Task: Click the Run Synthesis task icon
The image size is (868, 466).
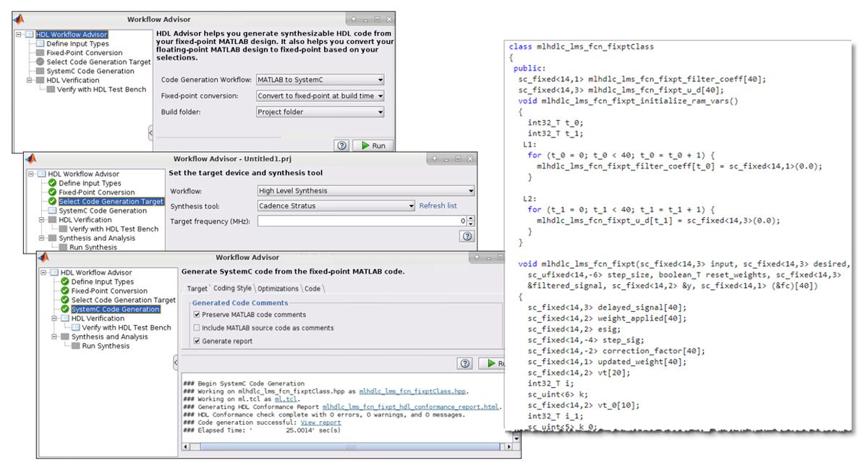Action: (75, 344)
